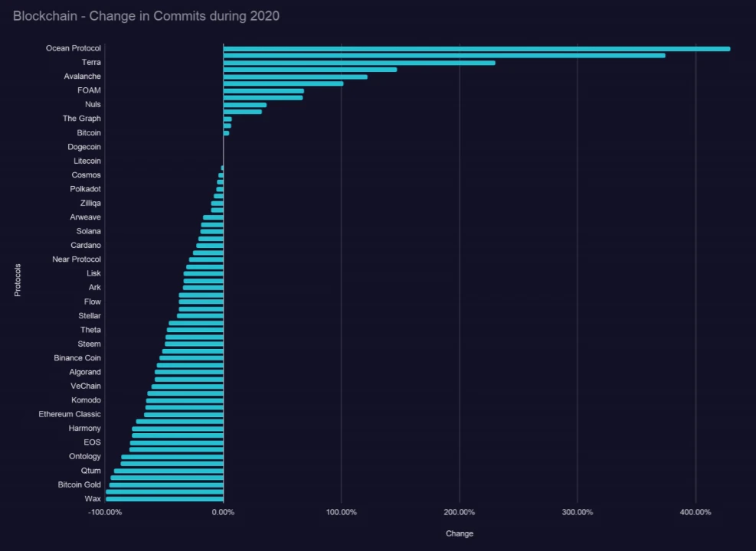Click the 100.00% x-axis tick label

coord(342,512)
